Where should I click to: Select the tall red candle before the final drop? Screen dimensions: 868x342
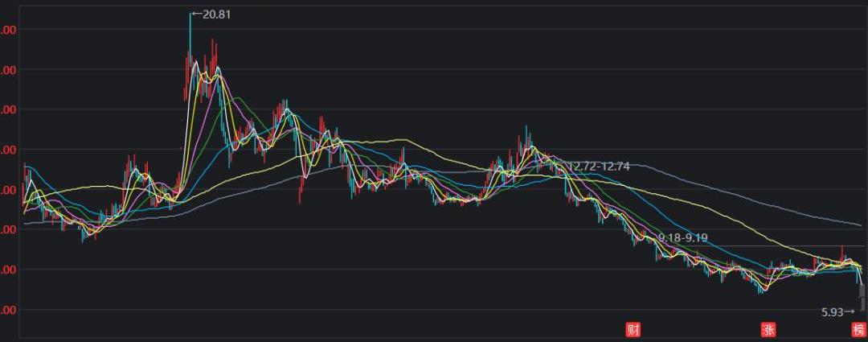coord(842,253)
